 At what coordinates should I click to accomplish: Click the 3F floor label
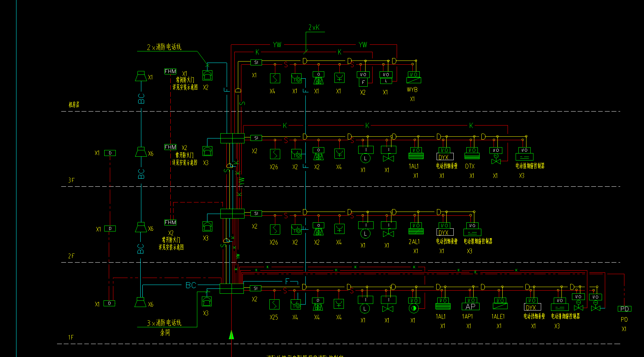[71, 180]
